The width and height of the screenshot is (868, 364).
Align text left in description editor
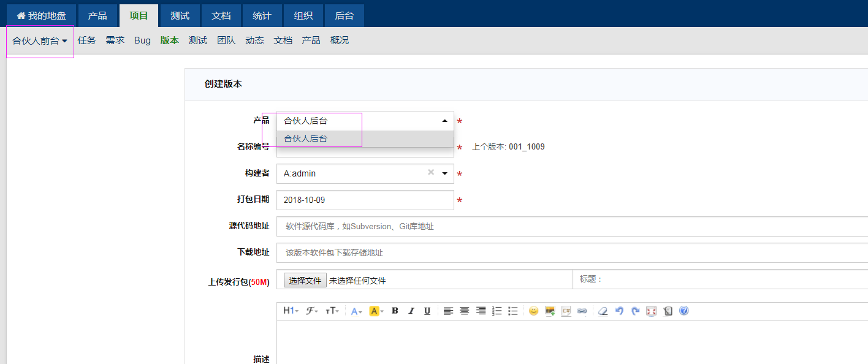tap(449, 311)
